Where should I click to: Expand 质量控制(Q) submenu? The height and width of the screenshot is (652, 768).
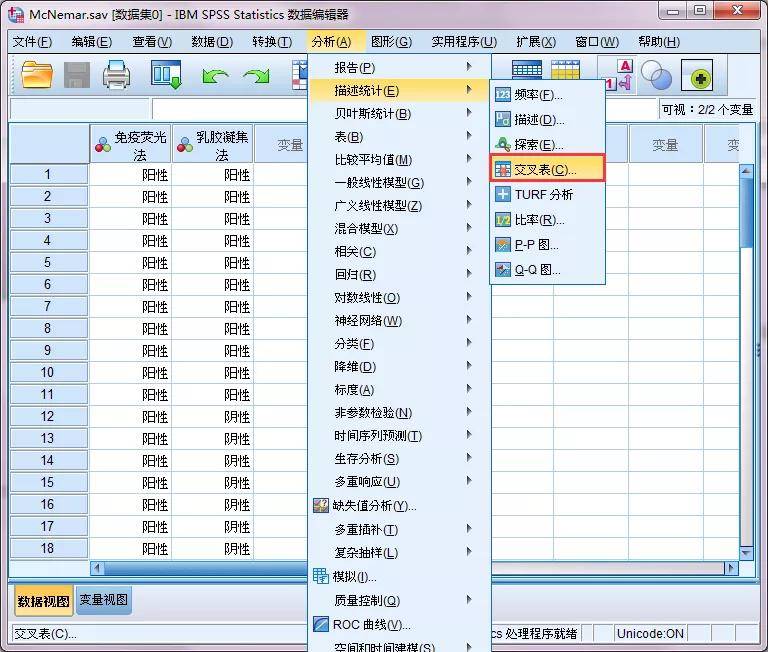(399, 601)
